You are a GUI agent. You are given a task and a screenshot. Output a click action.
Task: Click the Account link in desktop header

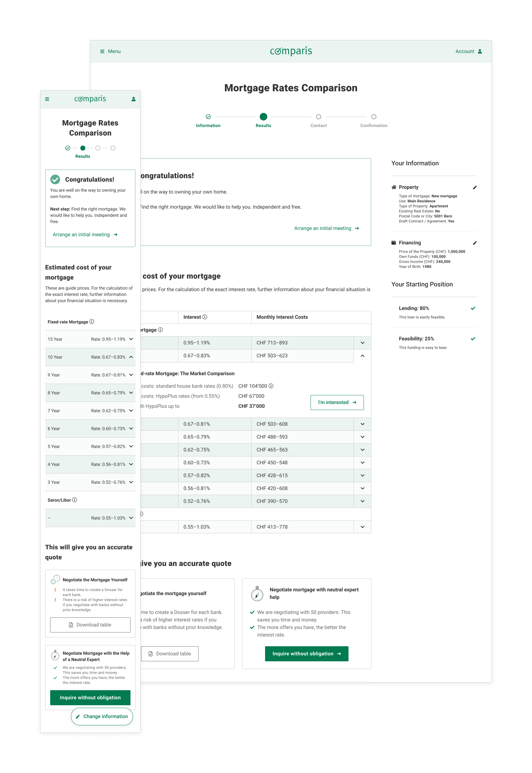pos(469,51)
